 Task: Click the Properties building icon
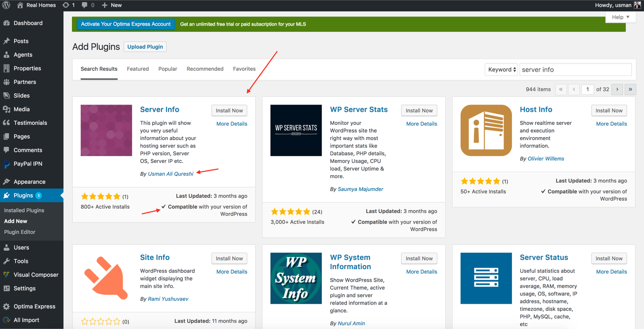coord(6,68)
